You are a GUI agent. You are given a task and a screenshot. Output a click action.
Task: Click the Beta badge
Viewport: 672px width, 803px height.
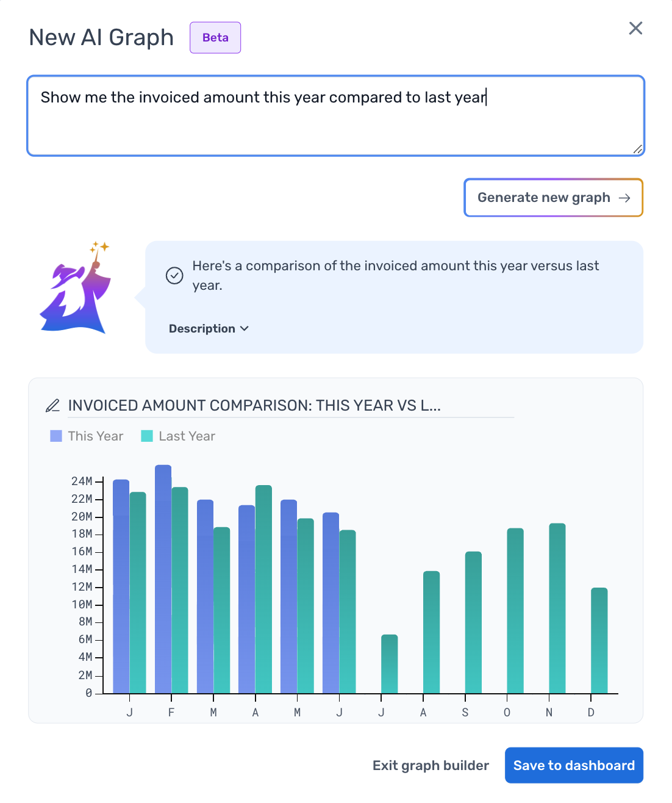[215, 38]
